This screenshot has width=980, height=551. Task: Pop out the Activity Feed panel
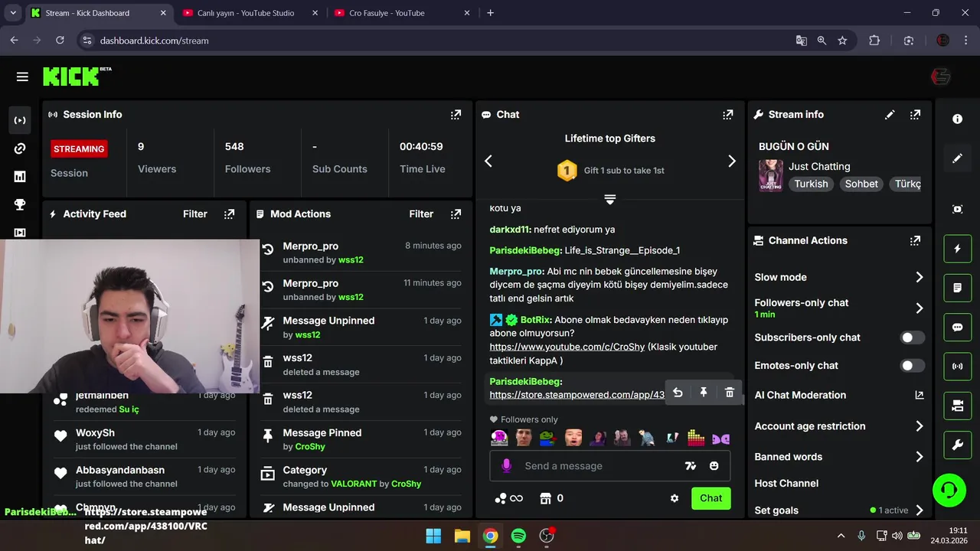click(230, 214)
